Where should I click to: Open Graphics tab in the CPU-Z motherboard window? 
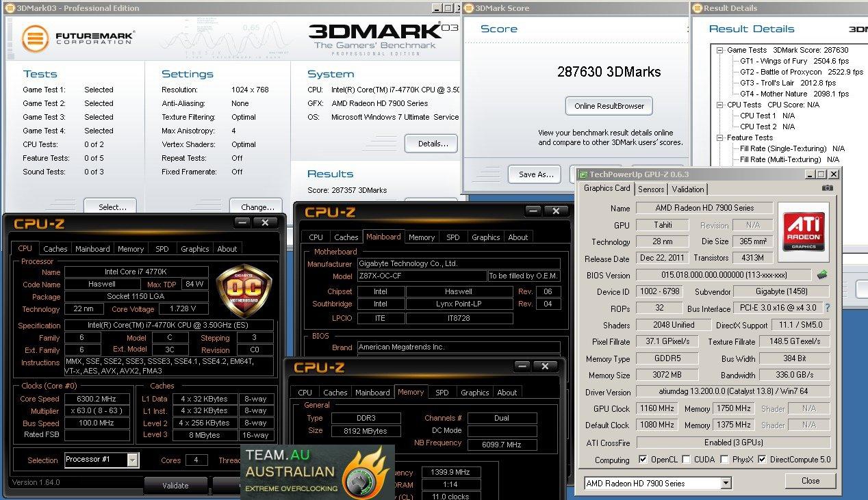pyautogui.click(x=486, y=237)
